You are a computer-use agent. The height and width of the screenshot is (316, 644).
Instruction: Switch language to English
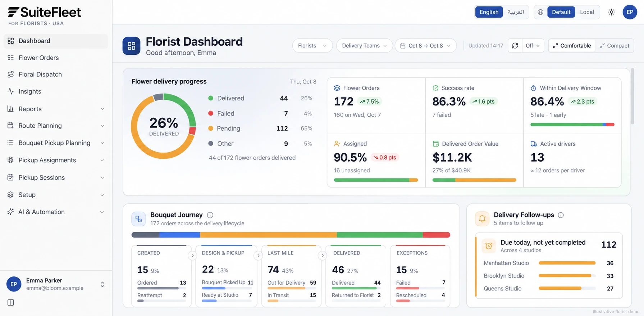[489, 12]
